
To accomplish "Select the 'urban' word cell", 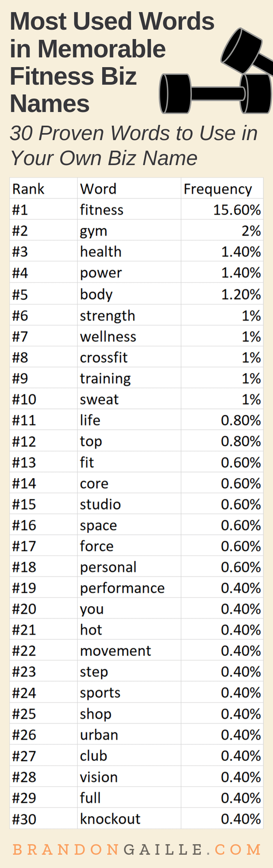I will click(99, 735).
